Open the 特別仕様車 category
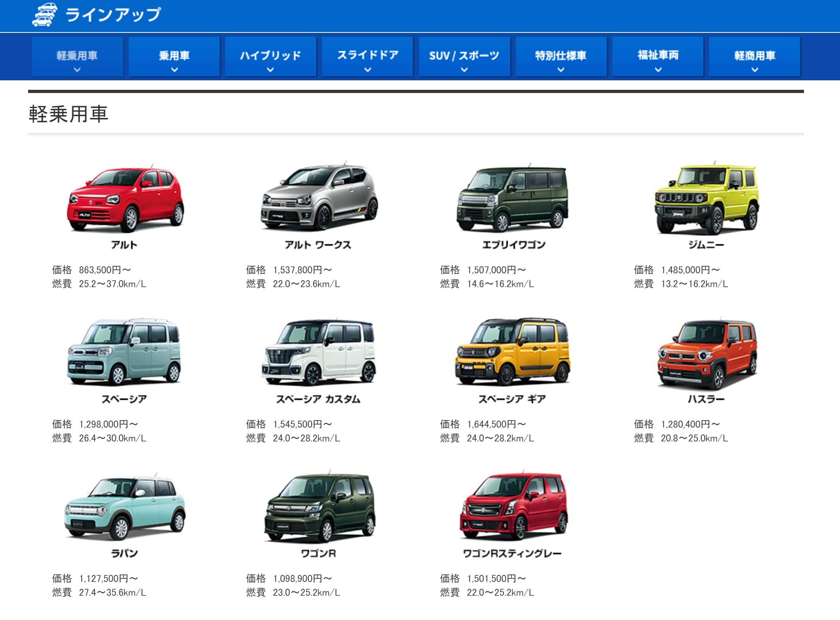Viewport: 840px width, 620px height. coord(561,57)
